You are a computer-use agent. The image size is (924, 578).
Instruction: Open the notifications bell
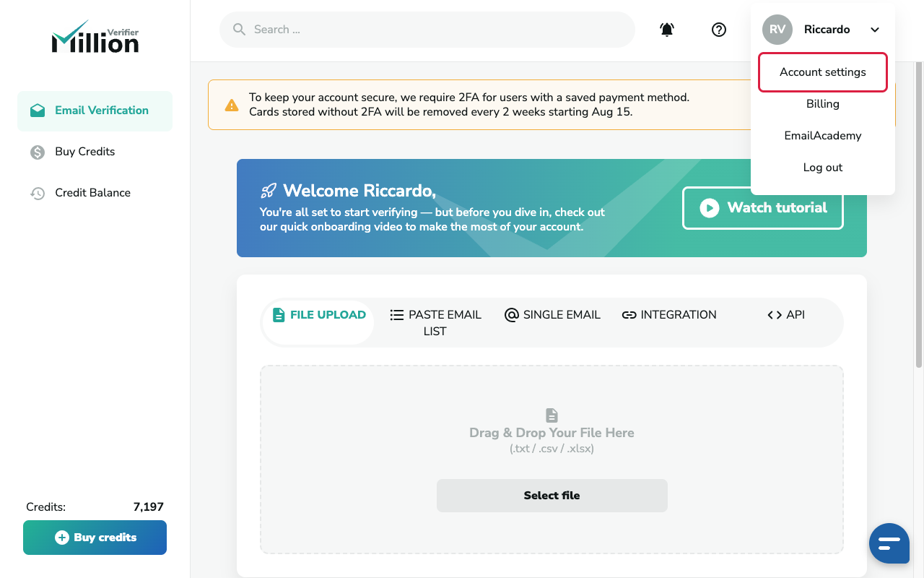[667, 30]
